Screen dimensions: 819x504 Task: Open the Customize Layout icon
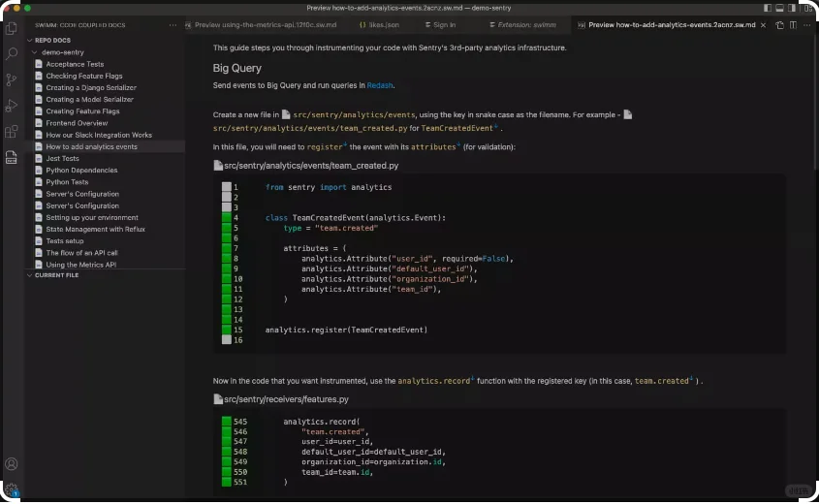pyautogui.click(x=808, y=8)
